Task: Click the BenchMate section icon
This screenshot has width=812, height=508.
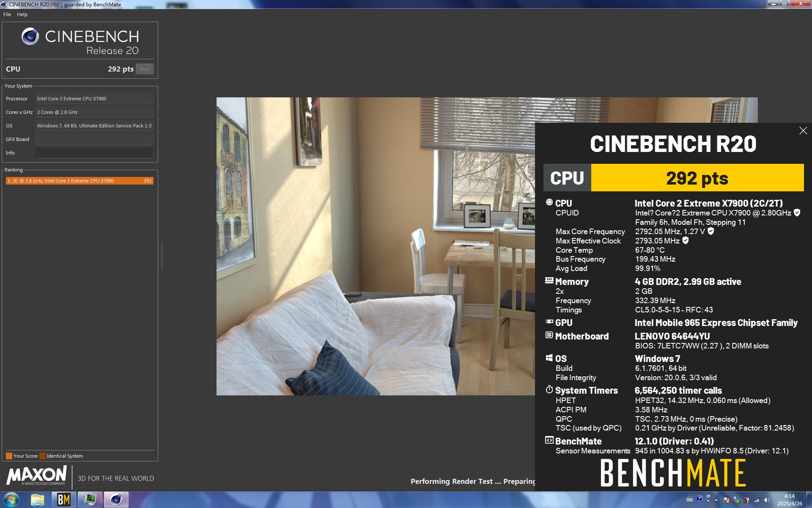Action: tap(549, 440)
